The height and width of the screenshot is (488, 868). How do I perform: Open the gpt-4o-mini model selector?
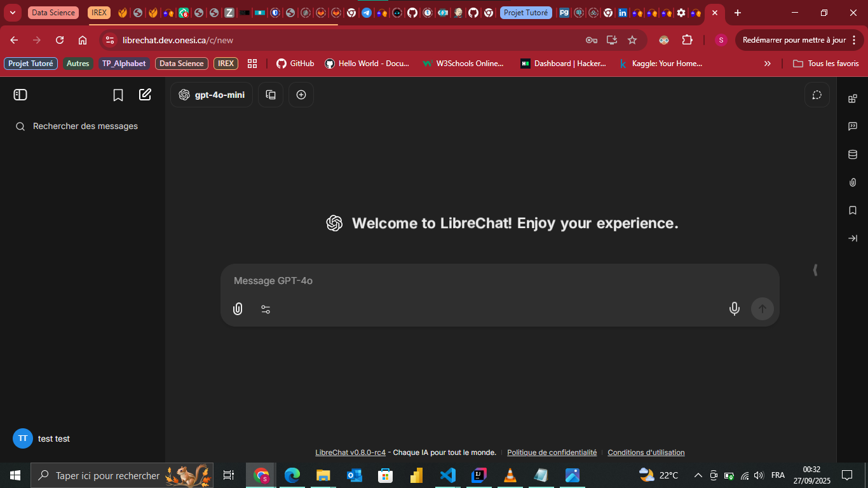pyautogui.click(x=212, y=95)
